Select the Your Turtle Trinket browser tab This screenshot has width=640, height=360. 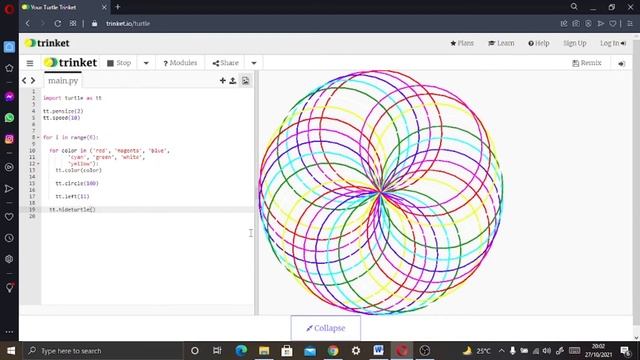pyautogui.click(x=63, y=7)
